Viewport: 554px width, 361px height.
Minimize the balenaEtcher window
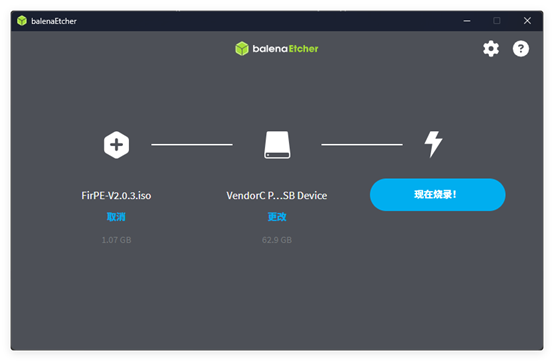[467, 21]
